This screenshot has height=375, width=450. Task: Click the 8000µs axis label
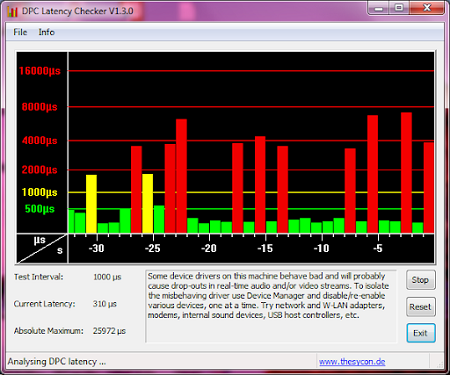click(40, 107)
